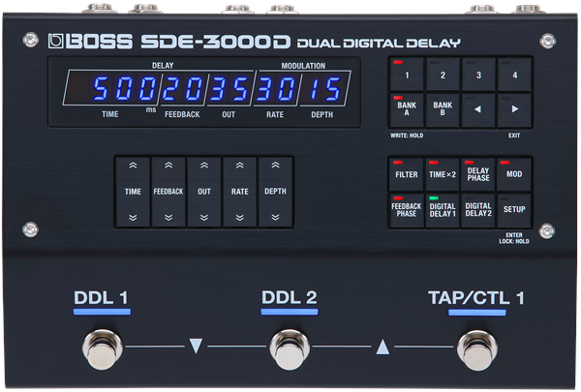
Task: Switch to Bank B
Action: pyautogui.click(x=443, y=109)
